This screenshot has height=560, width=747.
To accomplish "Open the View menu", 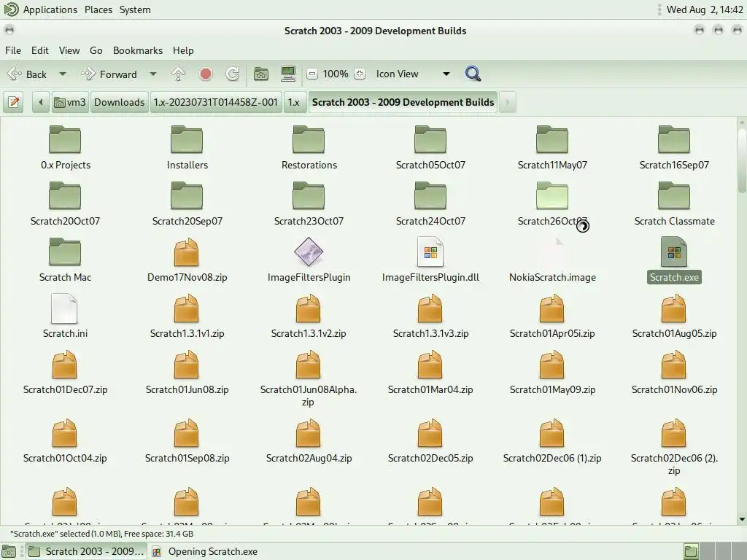I will click(69, 50).
